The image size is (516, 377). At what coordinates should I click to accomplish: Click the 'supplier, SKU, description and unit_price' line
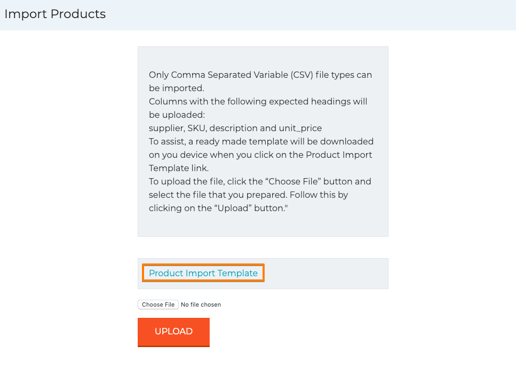(x=235, y=128)
